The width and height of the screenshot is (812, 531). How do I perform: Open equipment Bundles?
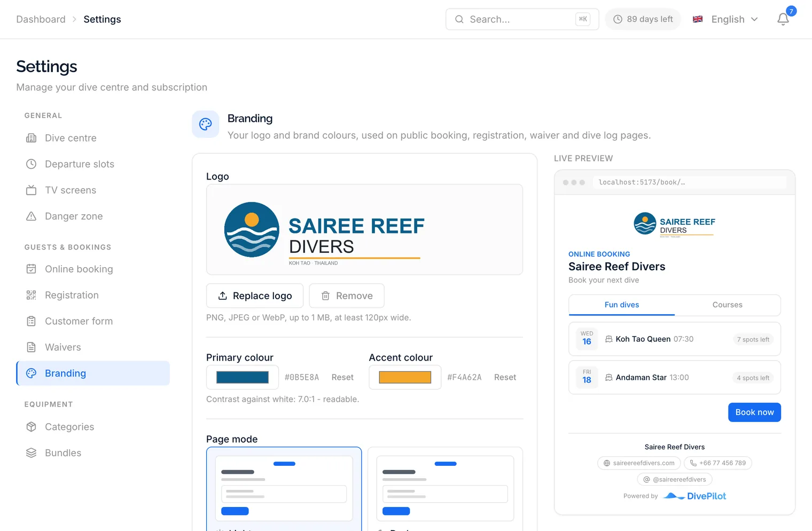point(93,453)
